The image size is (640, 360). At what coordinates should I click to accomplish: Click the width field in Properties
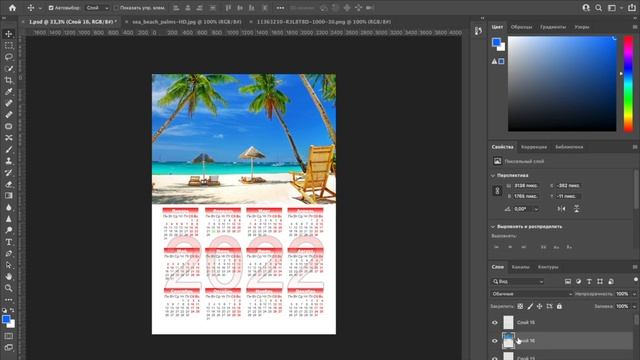(526, 186)
